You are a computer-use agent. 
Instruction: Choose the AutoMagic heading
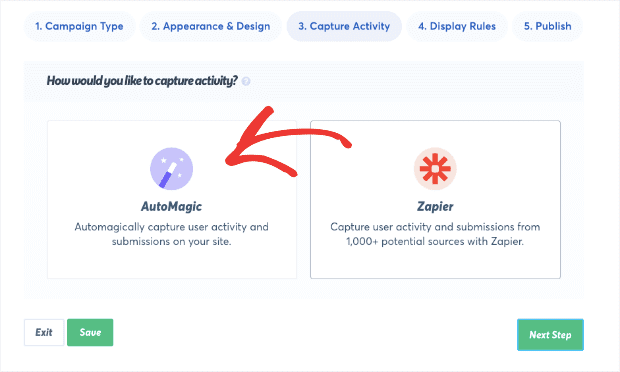172,206
